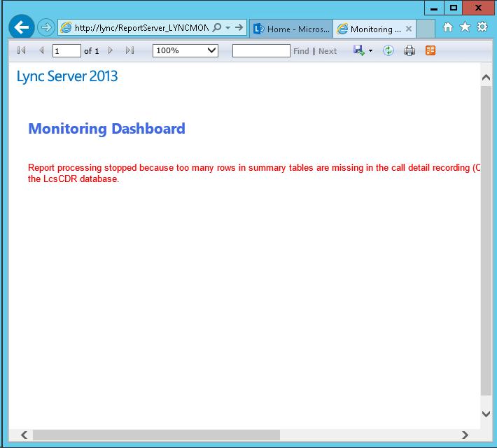The image size is (497, 448).
Task: Click the address bar search magnifier icon
Action: pos(217,27)
